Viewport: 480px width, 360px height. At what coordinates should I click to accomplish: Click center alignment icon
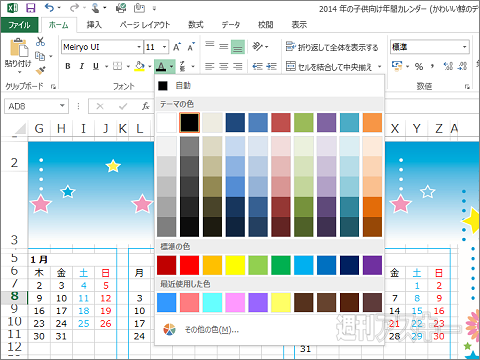(223, 67)
